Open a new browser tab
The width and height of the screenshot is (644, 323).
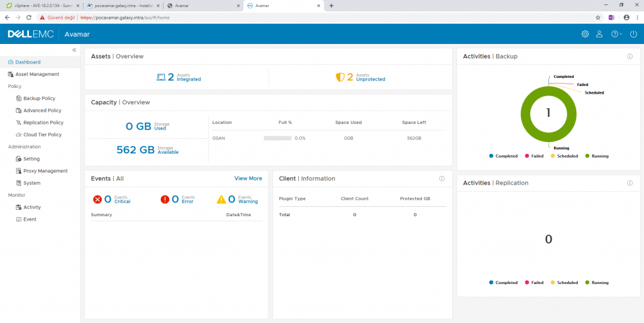[x=331, y=6]
